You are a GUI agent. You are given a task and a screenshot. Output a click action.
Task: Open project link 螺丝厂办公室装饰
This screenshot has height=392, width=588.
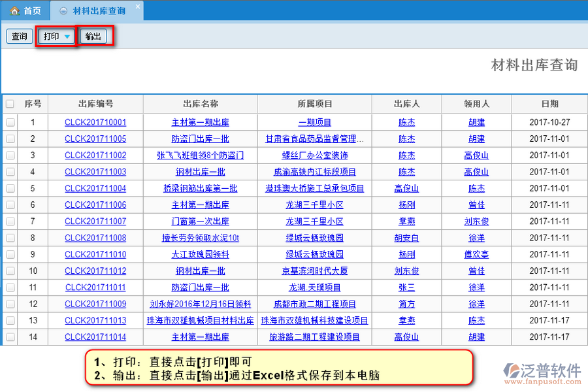[x=314, y=155]
